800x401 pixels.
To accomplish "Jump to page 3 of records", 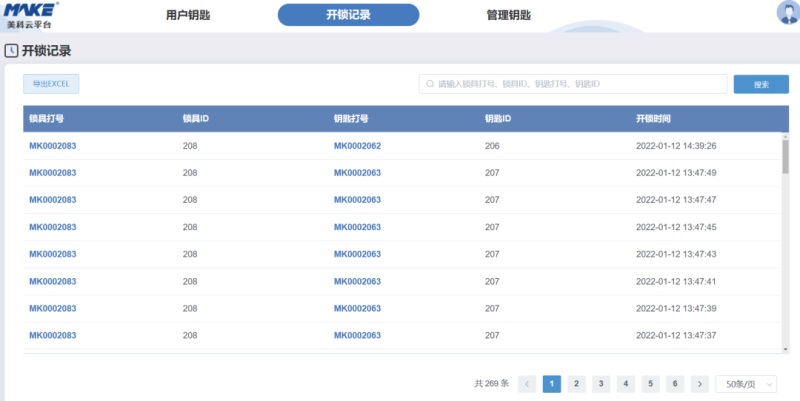I will 601,384.
